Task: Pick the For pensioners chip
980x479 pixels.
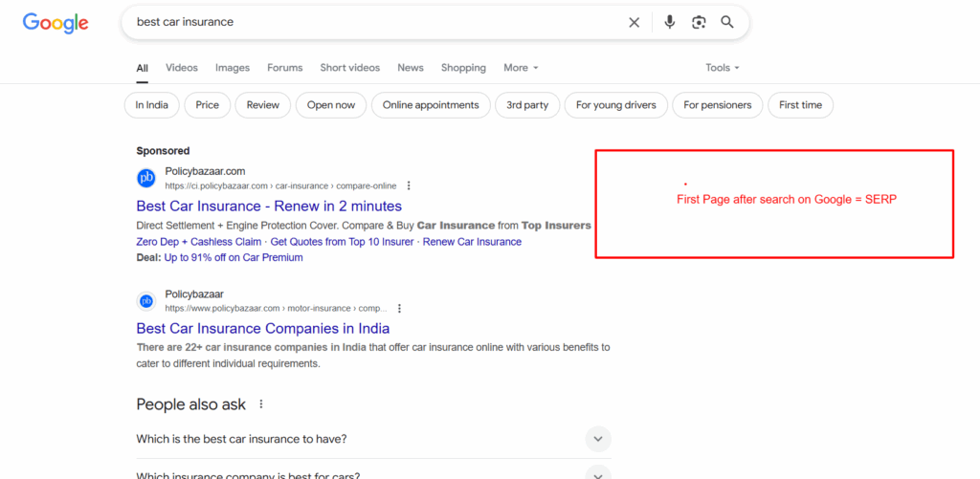Action: pos(718,105)
